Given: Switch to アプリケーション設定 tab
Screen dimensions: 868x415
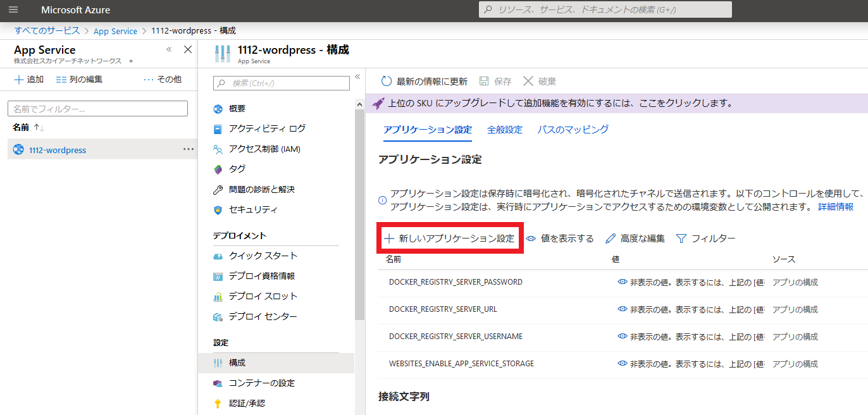Looking at the screenshot, I should 428,130.
